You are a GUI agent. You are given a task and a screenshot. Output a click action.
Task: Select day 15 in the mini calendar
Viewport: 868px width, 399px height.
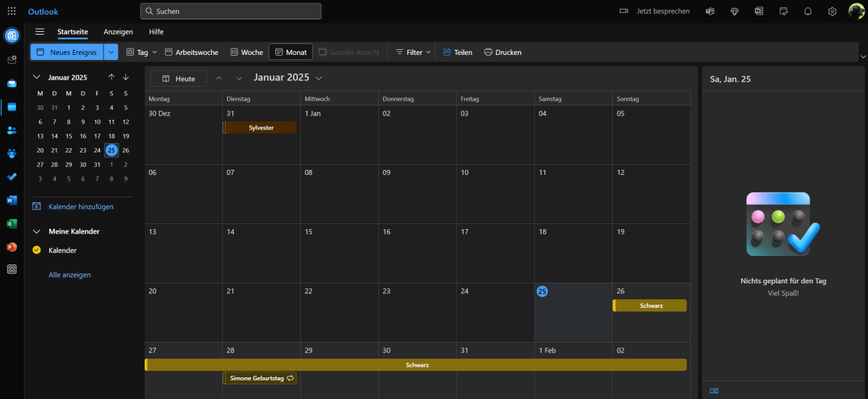pos(69,136)
